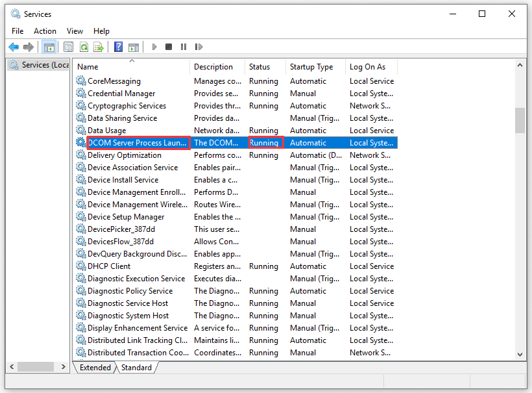
Task: Sort by the Name column header
Action: 132,67
